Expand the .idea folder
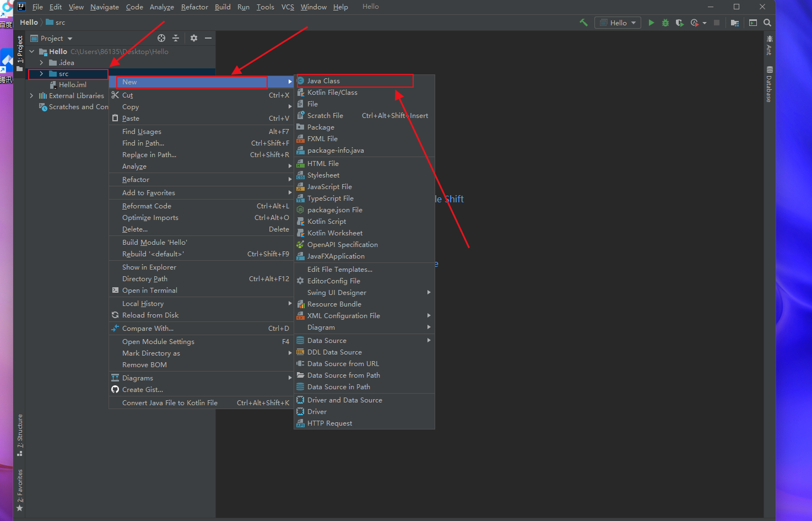The height and width of the screenshot is (521, 812). (41, 63)
